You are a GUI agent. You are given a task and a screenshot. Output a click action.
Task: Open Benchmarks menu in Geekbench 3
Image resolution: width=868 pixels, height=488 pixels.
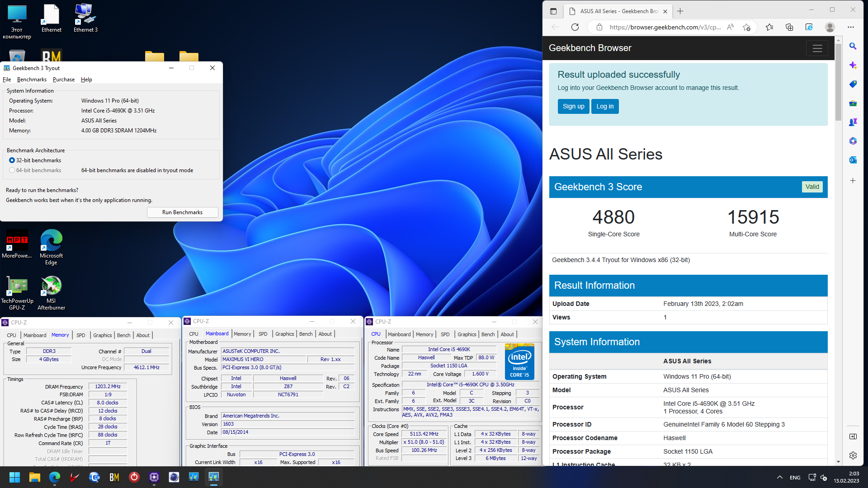[32, 80]
